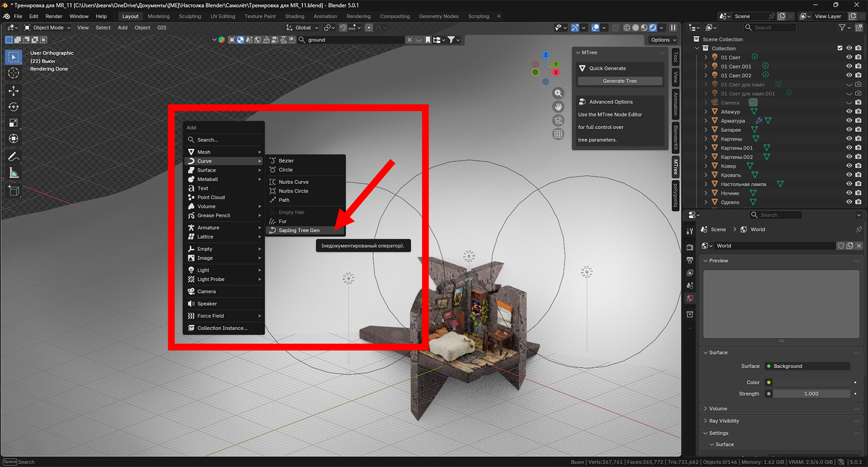Click the pan hand viewport gizmo
The width and height of the screenshot is (868, 467).
(x=558, y=107)
